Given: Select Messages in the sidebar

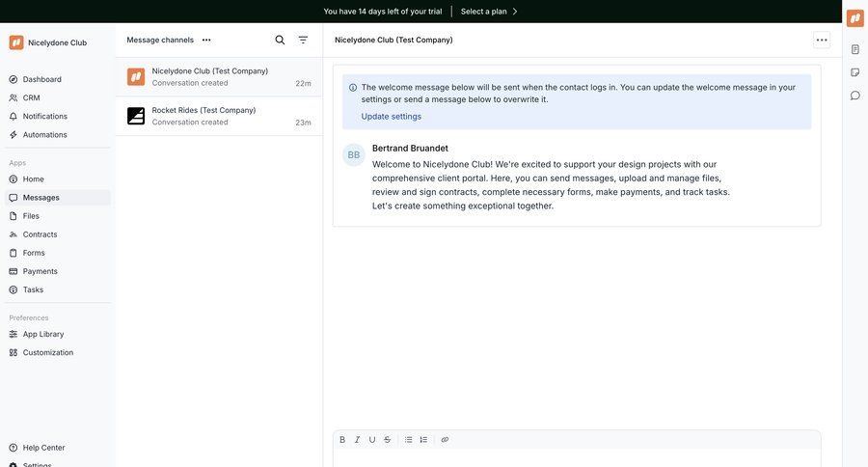Looking at the screenshot, I should point(58,197).
